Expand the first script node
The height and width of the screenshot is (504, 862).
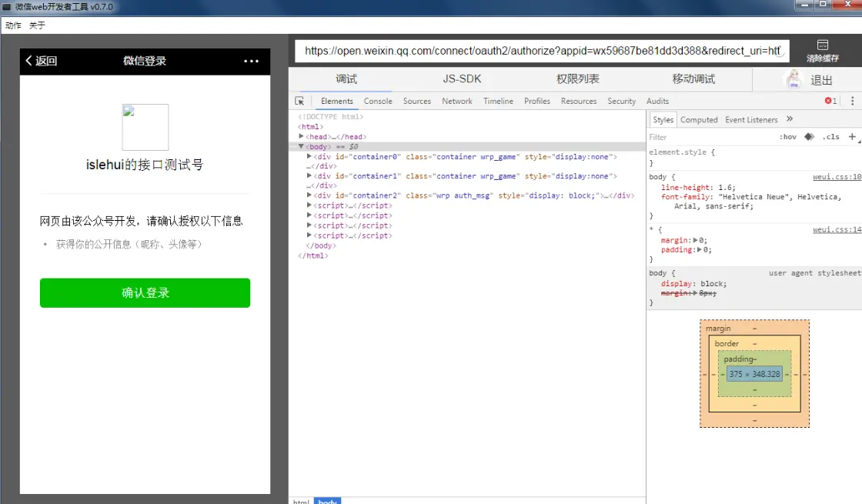click(309, 205)
